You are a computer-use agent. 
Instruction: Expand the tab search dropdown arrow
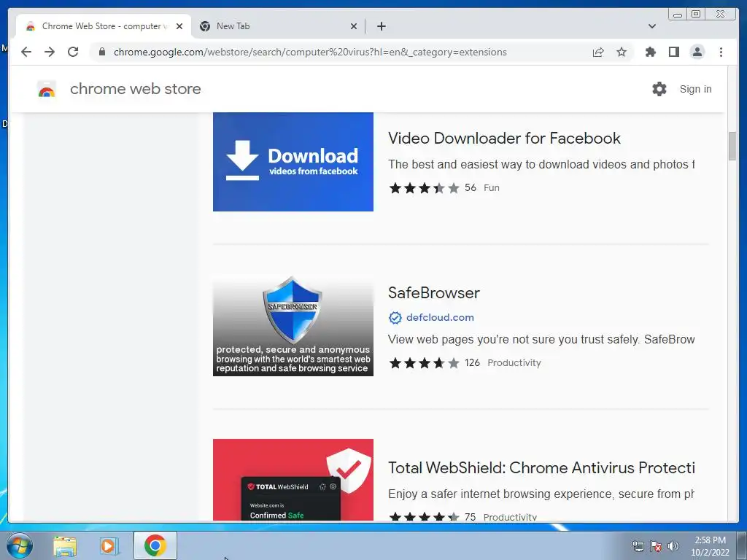[651, 26]
